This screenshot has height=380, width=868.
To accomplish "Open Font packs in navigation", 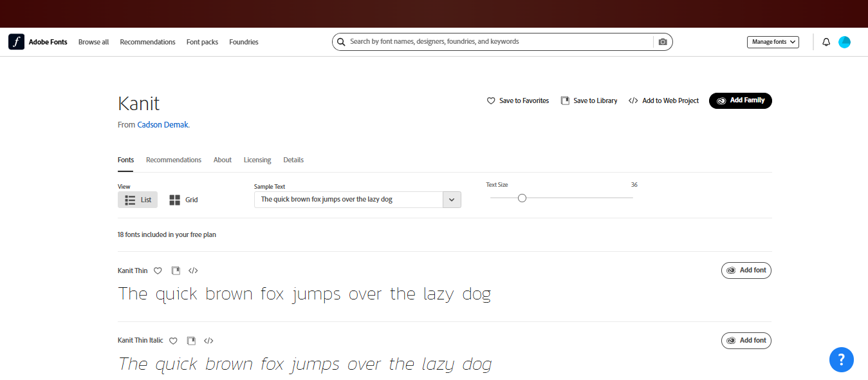I will click(202, 42).
